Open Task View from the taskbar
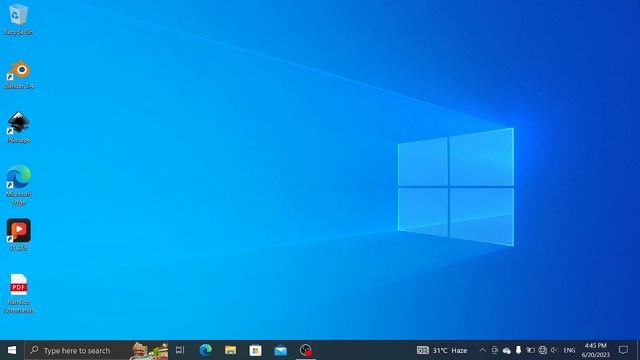This screenshot has width=640, height=360. 180,350
